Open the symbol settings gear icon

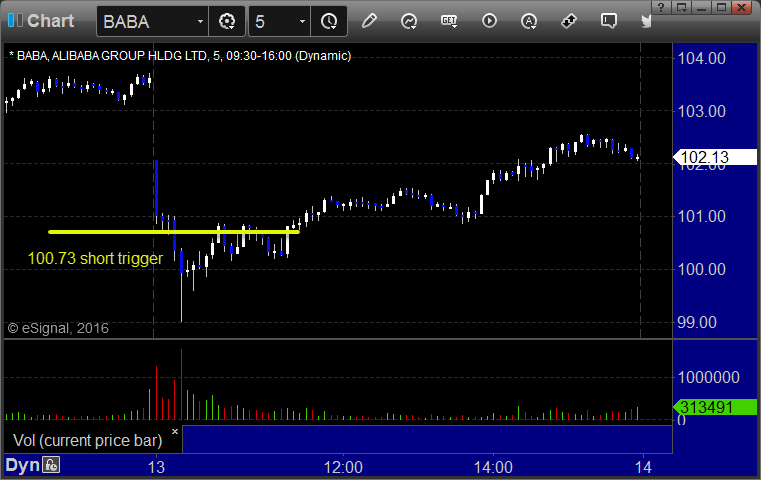(x=227, y=21)
